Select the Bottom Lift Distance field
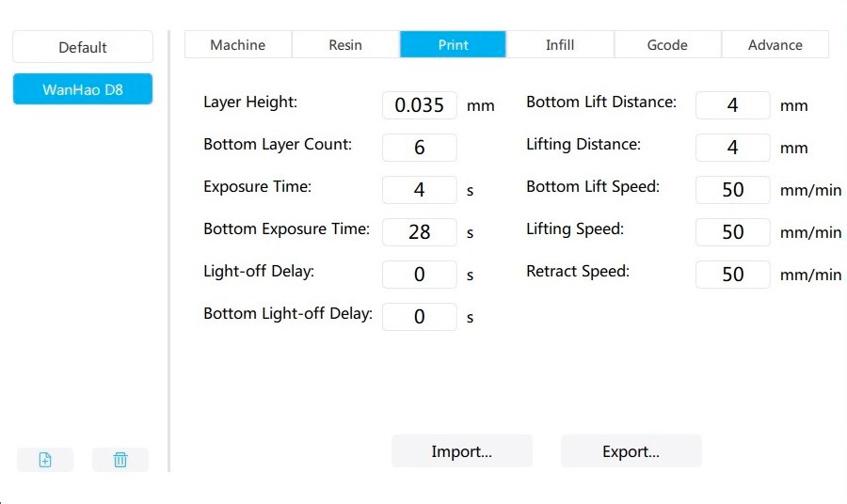This screenshot has height=504, width=847. coord(733,105)
